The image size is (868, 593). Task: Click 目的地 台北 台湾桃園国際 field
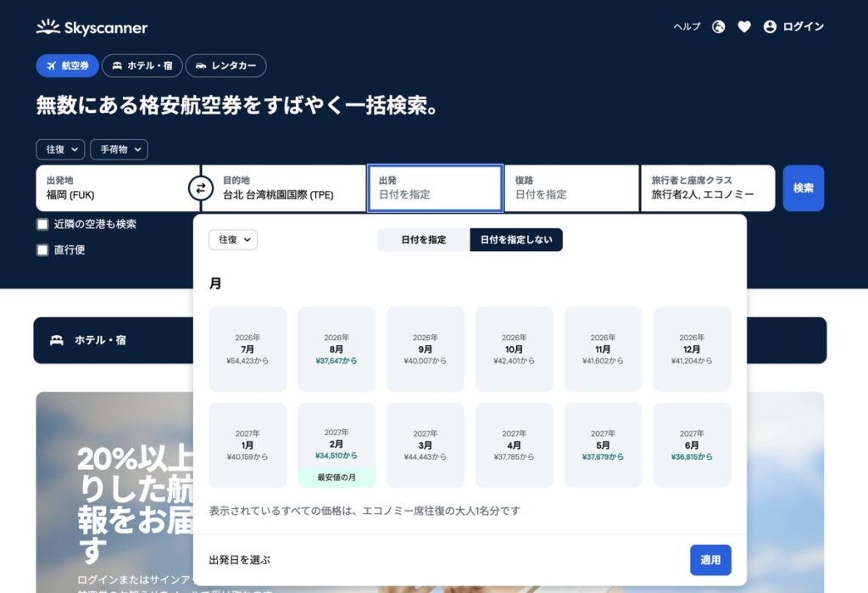283,187
